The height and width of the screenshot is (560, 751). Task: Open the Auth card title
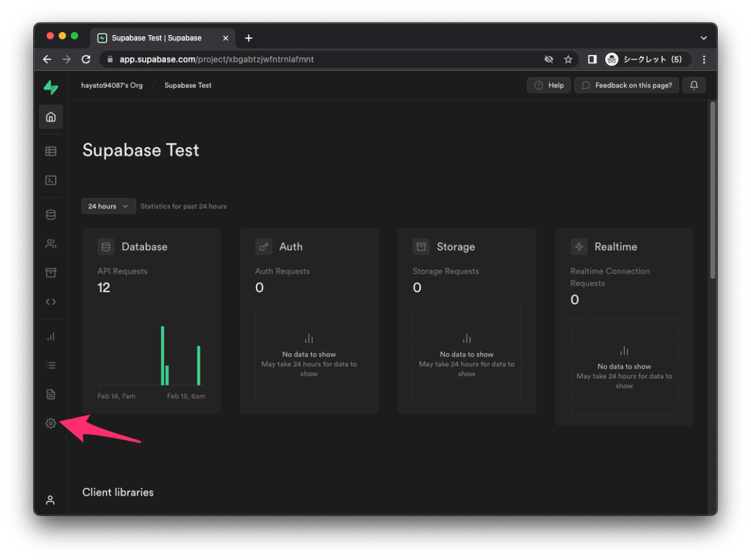click(291, 247)
